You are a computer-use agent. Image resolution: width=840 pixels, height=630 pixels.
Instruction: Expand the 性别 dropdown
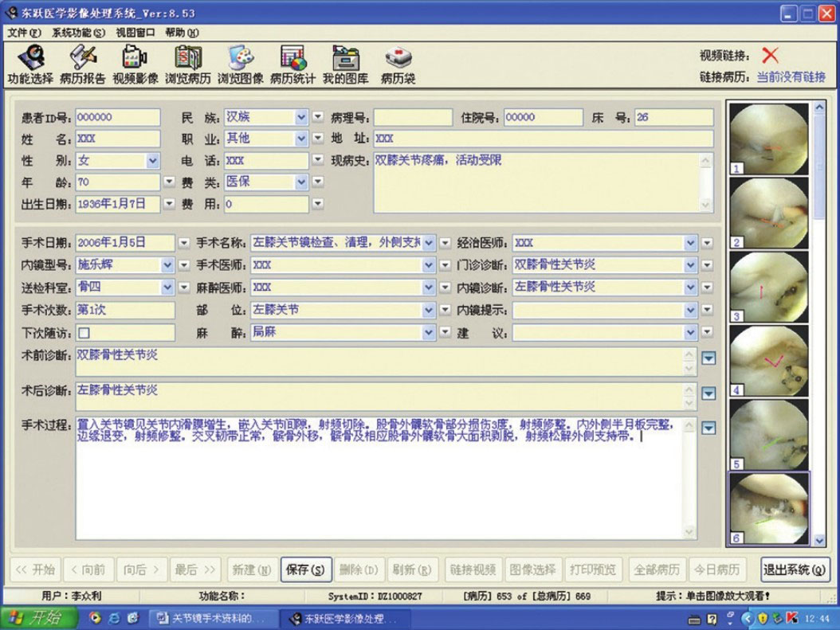click(x=153, y=161)
